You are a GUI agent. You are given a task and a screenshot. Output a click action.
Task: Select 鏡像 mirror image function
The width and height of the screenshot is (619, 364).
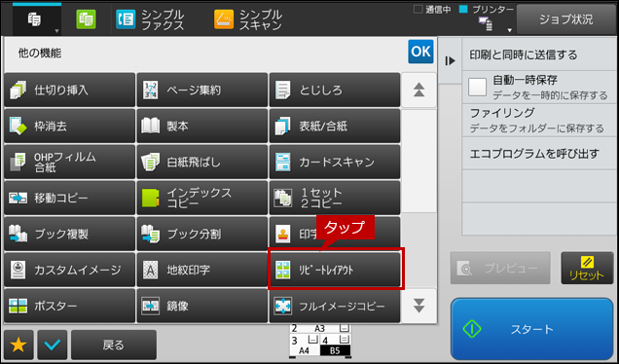click(202, 306)
